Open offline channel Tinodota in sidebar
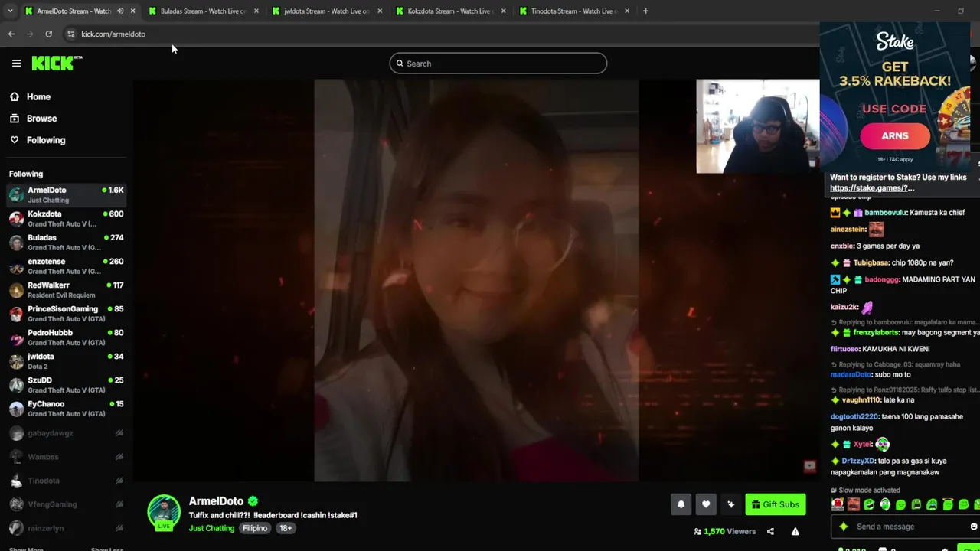980x551 pixels. point(66,481)
